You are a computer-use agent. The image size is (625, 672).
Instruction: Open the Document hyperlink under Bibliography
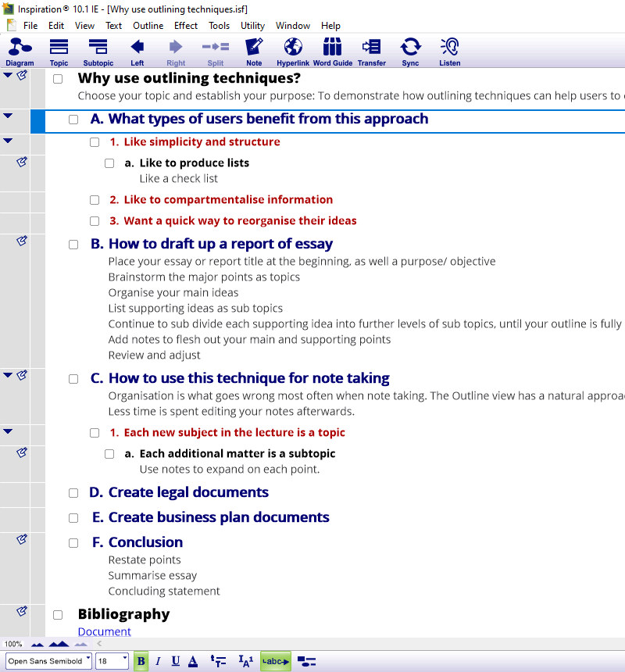coord(105,631)
